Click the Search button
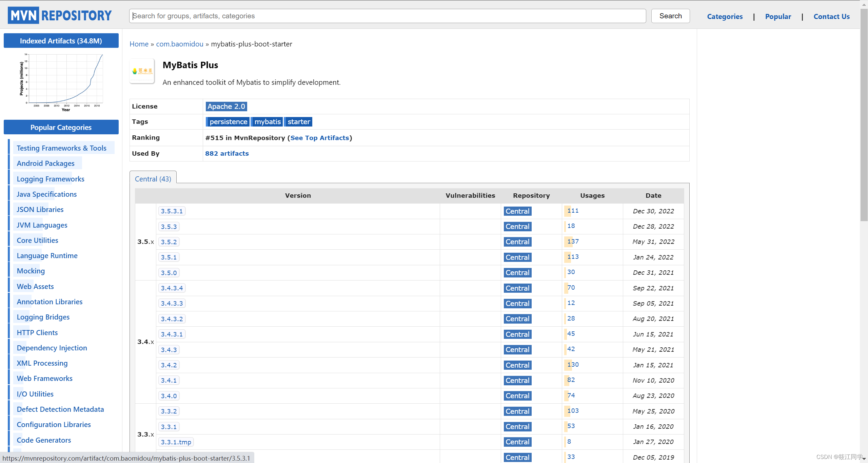 pyautogui.click(x=670, y=16)
